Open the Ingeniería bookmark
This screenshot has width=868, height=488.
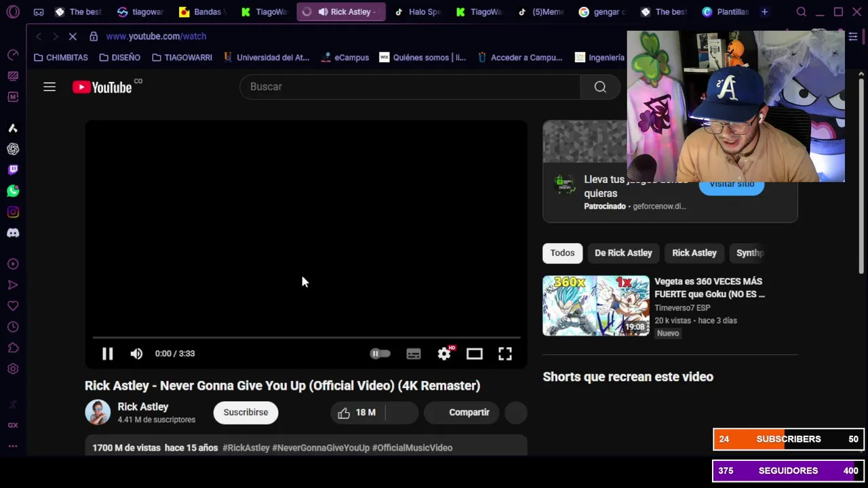tap(599, 58)
